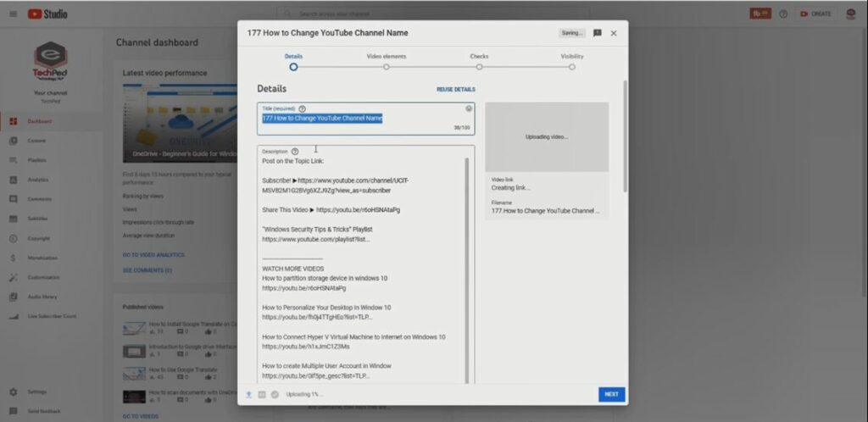868x422 pixels.
Task: Click the emoji icon in the title field
Action: click(x=469, y=108)
